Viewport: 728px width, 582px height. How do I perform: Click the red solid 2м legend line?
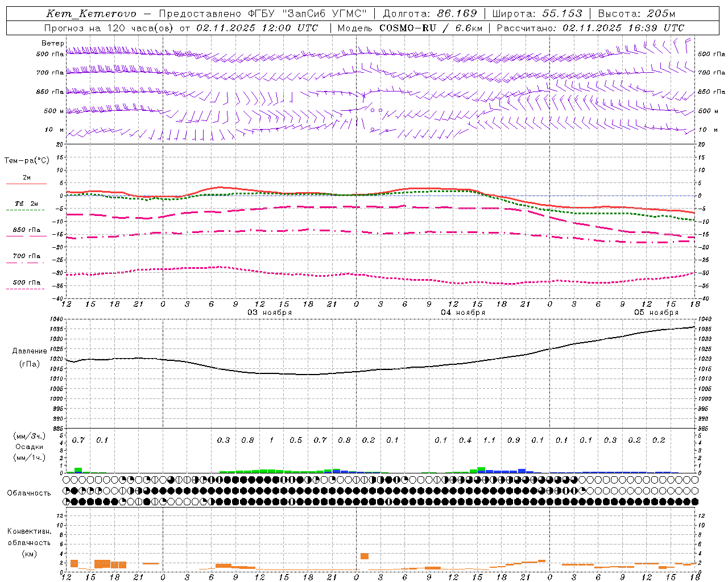pos(27,184)
